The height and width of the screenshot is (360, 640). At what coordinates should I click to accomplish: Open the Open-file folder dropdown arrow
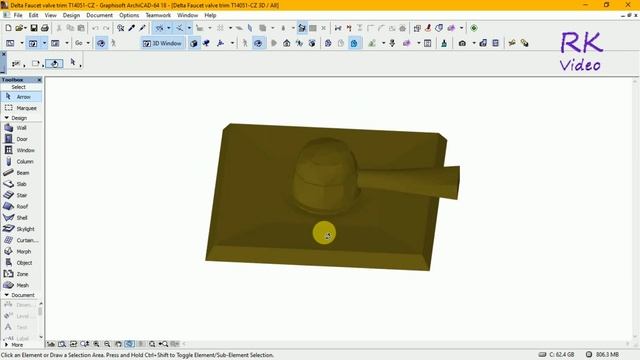[24, 28]
